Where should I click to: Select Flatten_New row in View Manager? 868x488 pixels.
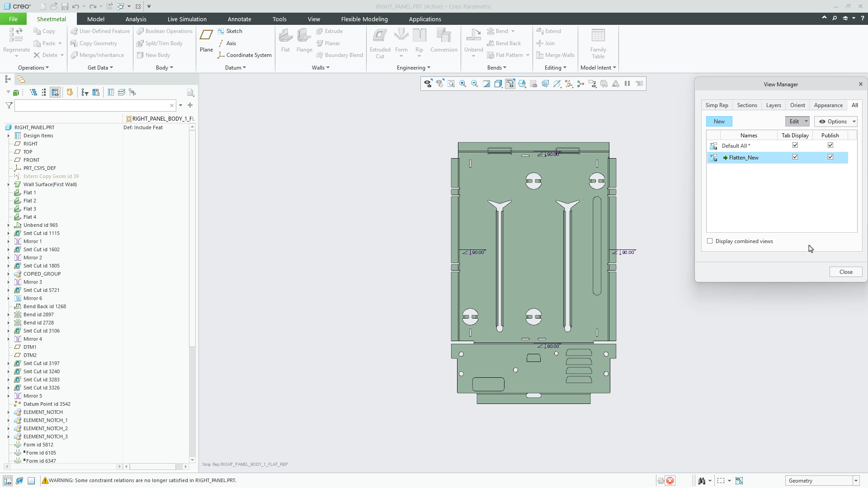click(x=778, y=158)
